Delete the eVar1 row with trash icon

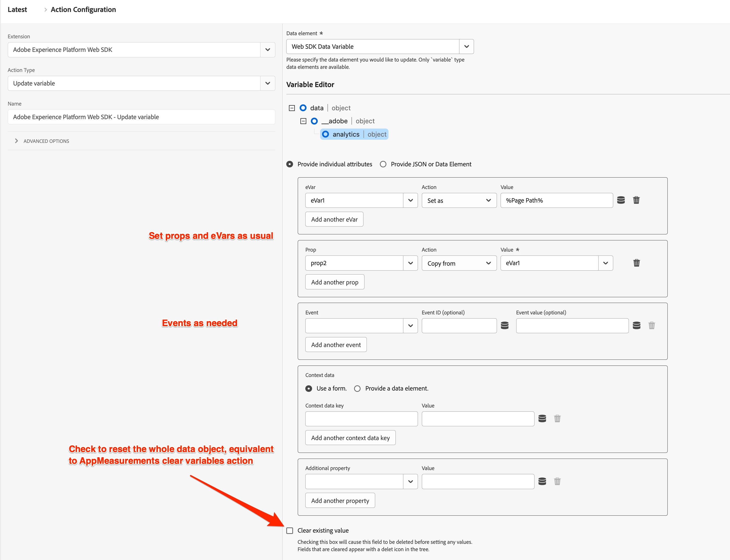click(x=636, y=200)
